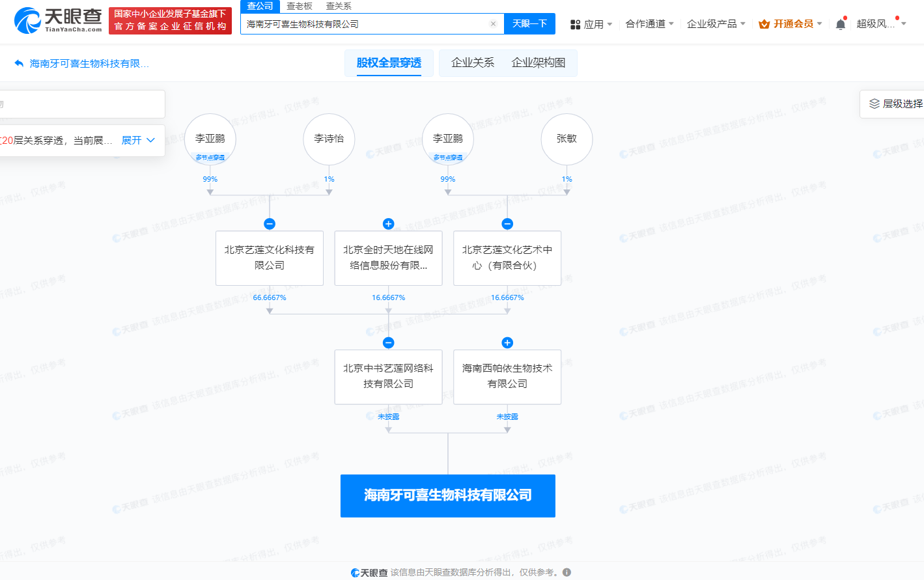Click the info icon in footer
Image resolution: width=924 pixels, height=580 pixels.
tap(567, 572)
